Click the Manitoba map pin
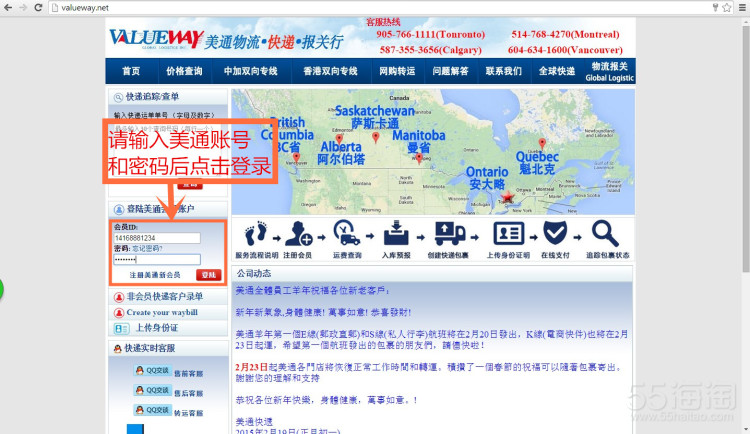 pos(419,158)
